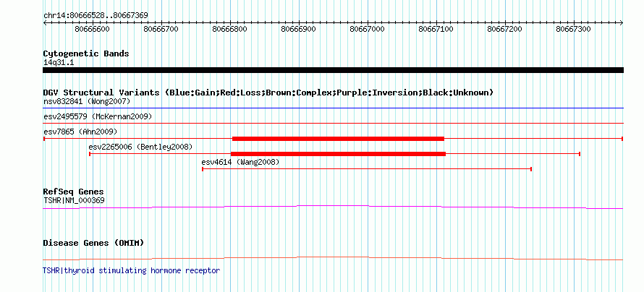Select the thick red esv7865 bar
Image resolution: width=644 pixels, height=292 pixels.
(338, 139)
